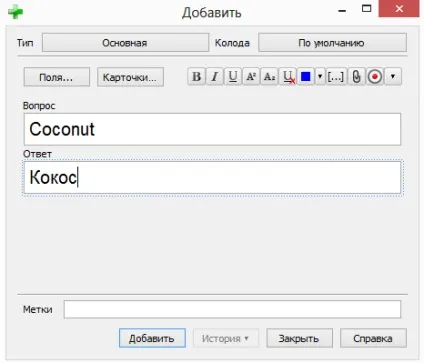Viewport: 424px width, 363px height.
Task: Remove formatting with the crossed-U icon
Action: pyautogui.click(x=288, y=77)
